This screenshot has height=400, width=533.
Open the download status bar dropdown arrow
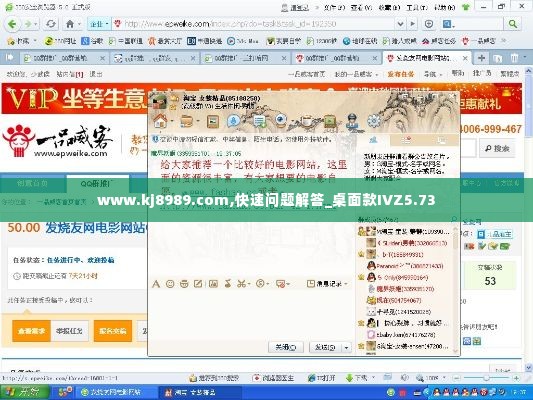pyautogui.click(x=373, y=378)
